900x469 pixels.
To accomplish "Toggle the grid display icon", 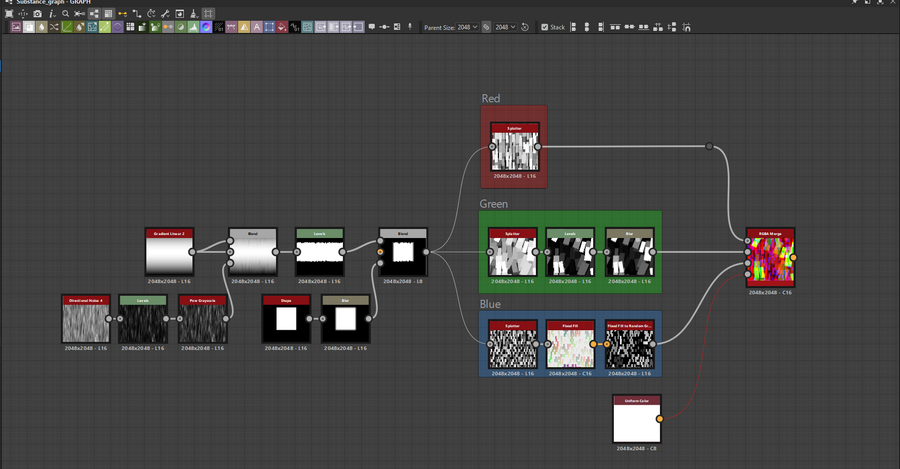I will pyautogui.click(x=208, y=14).
